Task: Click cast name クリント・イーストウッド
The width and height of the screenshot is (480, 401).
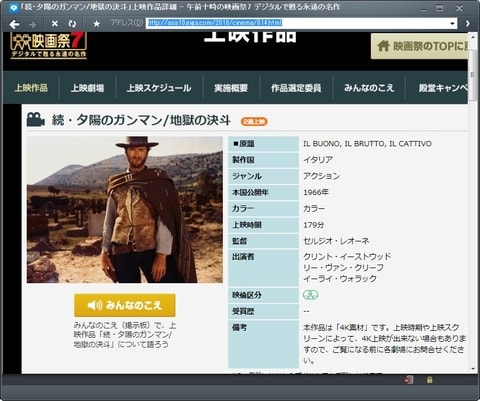Action: click(347, 257)
